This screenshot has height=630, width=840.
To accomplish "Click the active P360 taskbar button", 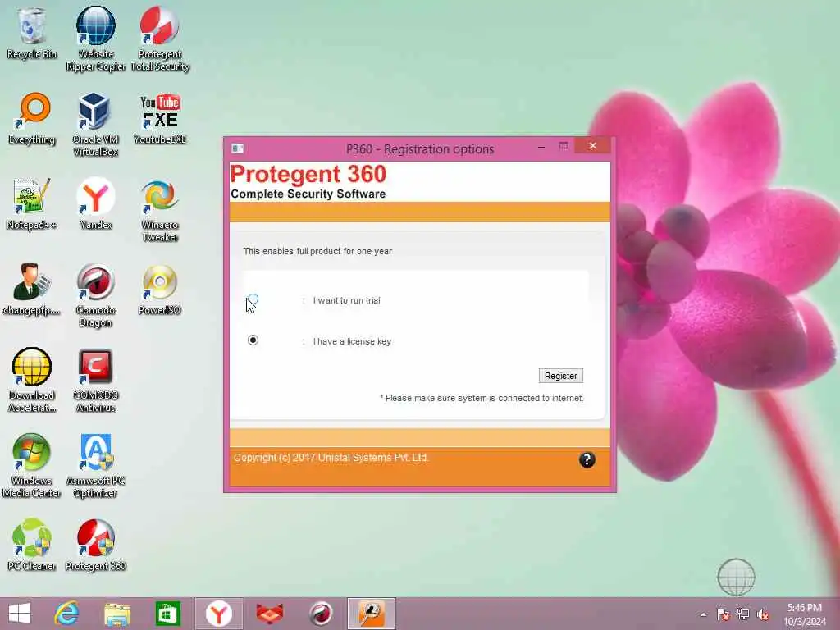I will [x=372, y=614].
